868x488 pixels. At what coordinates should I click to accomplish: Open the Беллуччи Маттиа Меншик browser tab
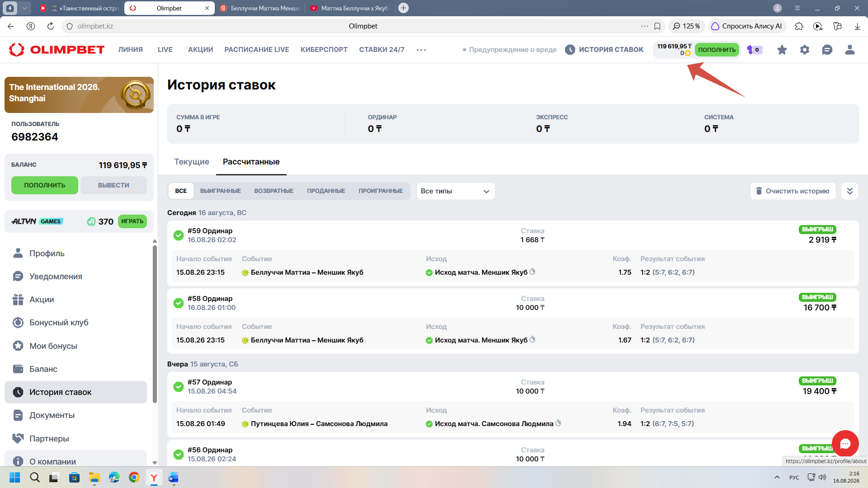pyautogui.click(x=260, y=8)
